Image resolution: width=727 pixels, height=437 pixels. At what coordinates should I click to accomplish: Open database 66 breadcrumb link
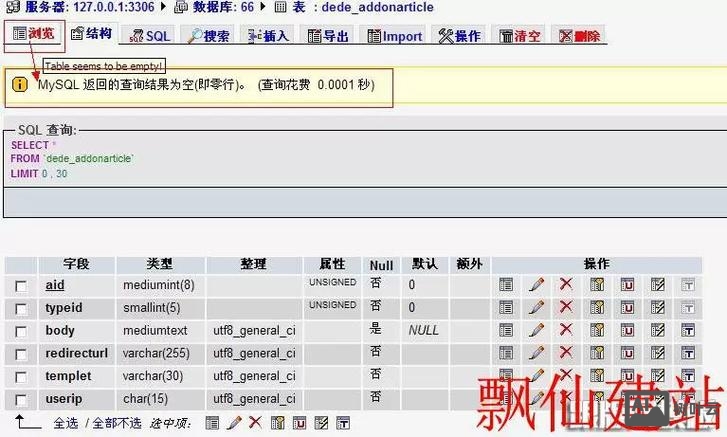pos(223,7)
